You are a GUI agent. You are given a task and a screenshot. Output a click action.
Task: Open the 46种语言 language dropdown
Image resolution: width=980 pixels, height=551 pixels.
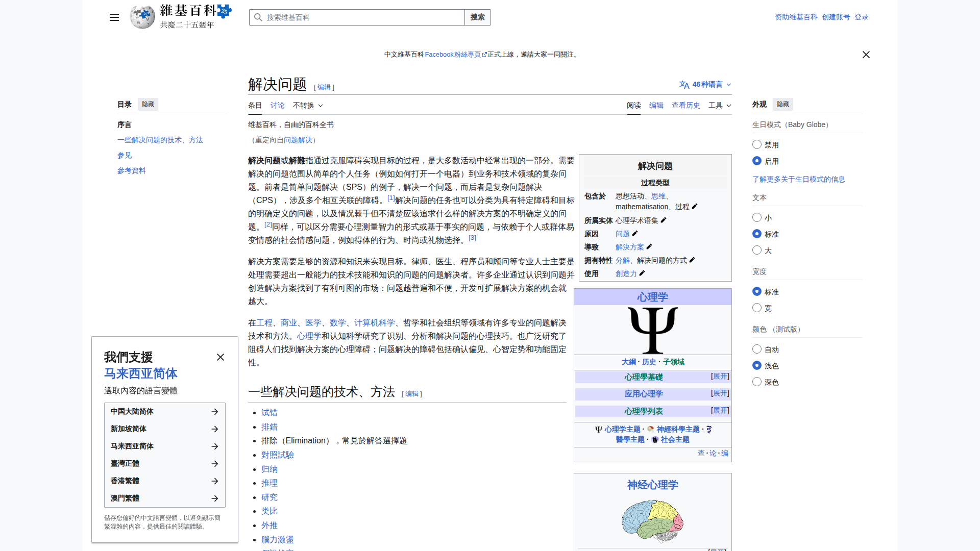coord(705,85)
